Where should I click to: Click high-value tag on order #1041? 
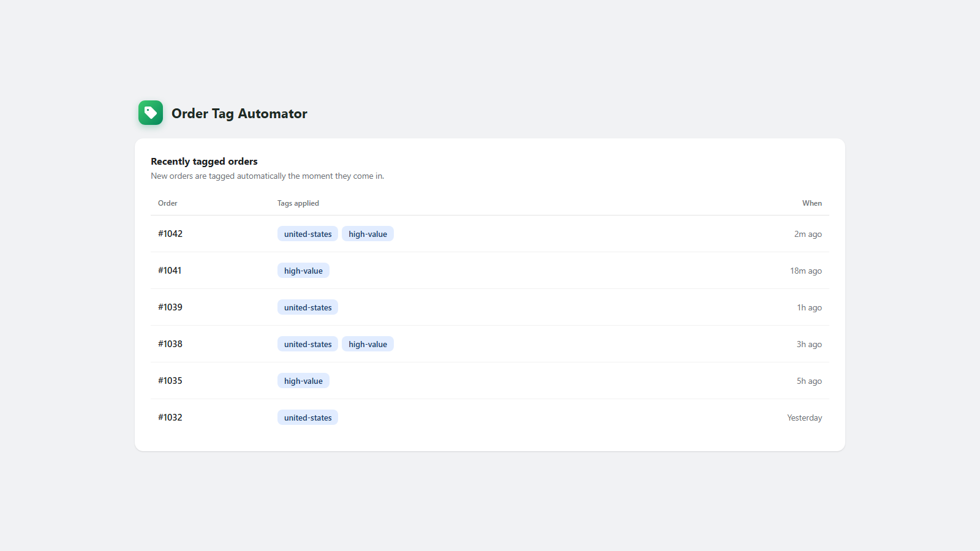point(303,271)
